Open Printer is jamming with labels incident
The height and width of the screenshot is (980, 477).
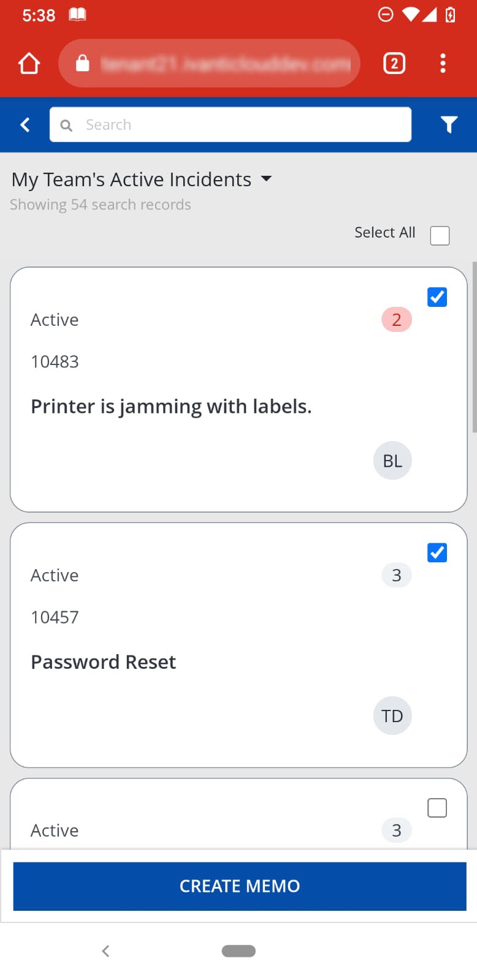click(x=171, y=407)
